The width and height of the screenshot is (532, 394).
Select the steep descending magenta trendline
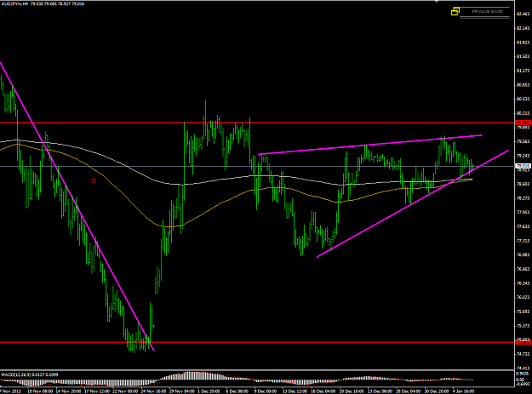[77, 206]
